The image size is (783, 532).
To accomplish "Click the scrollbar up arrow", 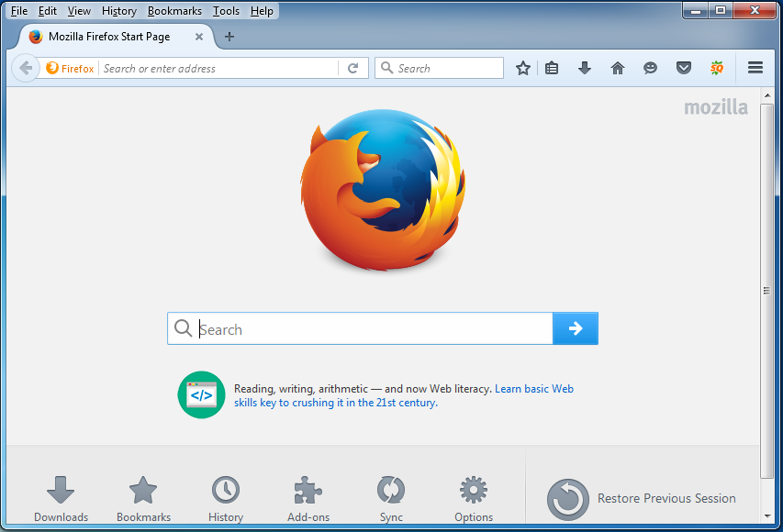I will [x=767, y=94].
